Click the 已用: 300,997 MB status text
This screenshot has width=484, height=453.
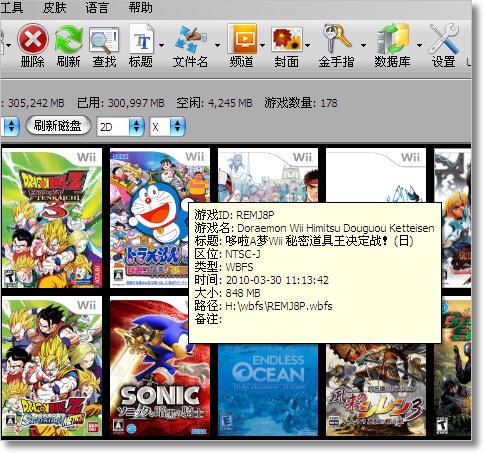pos(121,103)
